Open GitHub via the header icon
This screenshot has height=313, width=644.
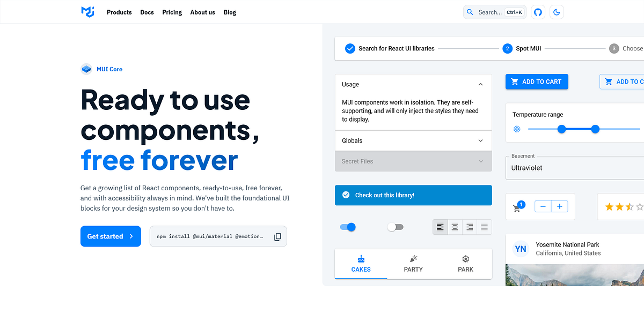[538, 12]
